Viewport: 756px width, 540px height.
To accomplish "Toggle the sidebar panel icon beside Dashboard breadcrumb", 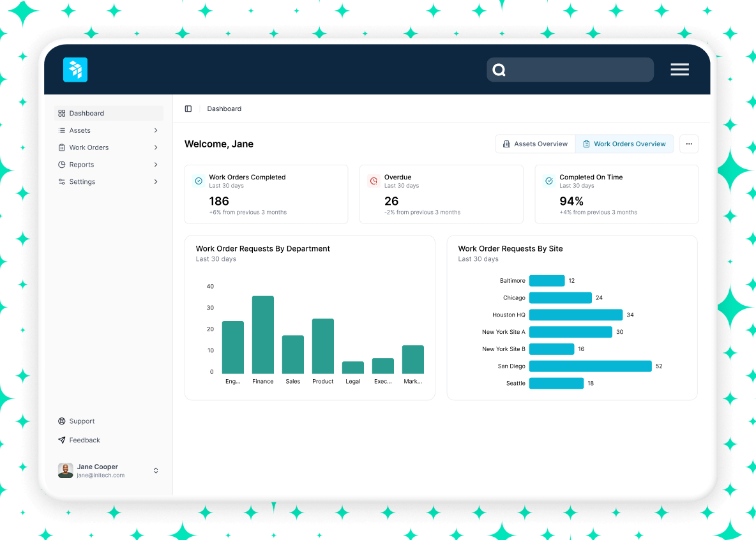I will (x=188, y=109).
